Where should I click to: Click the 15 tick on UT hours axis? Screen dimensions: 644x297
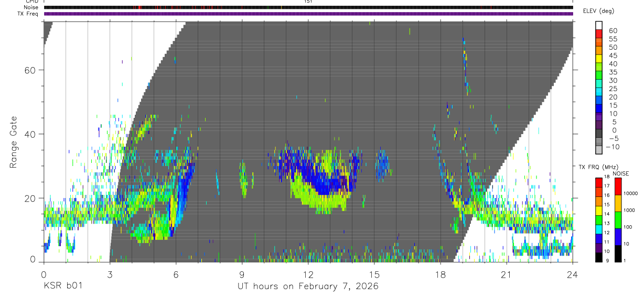[x=374, y=274]
